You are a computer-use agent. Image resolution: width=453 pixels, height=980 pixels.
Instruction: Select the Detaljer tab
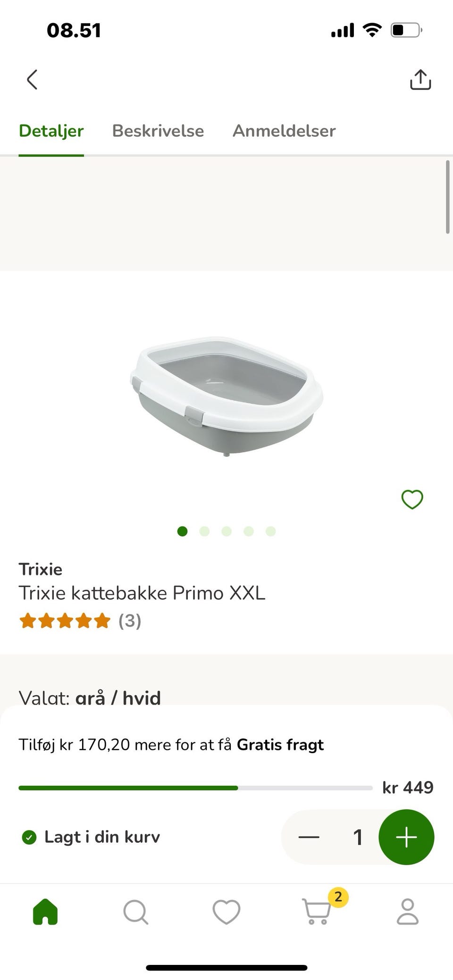[x=51, y=131]
